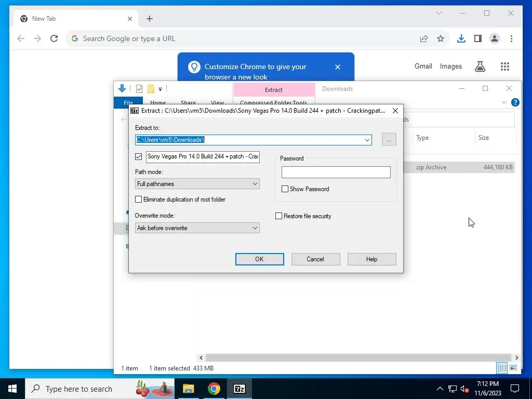Image resolution: width=532 pixels, height=399 pixels.
Task: Check the Show Password box
Action: [285, 189]
